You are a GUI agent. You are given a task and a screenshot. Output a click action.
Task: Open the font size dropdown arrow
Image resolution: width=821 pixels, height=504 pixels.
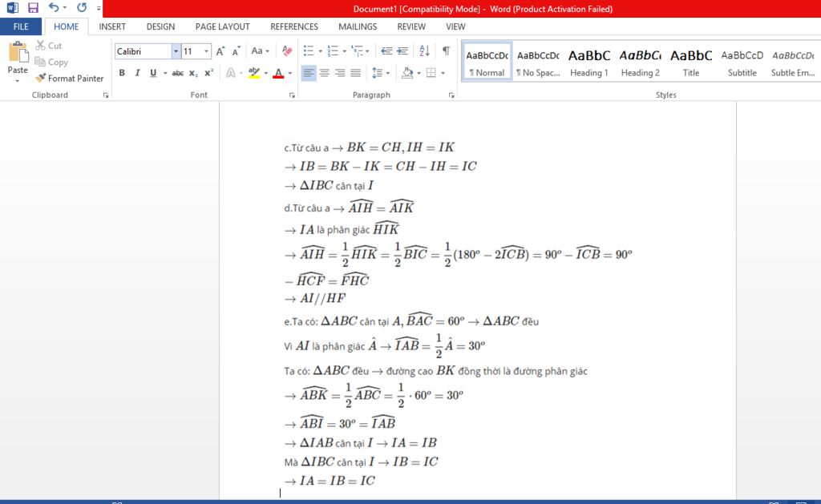(206, 51)
